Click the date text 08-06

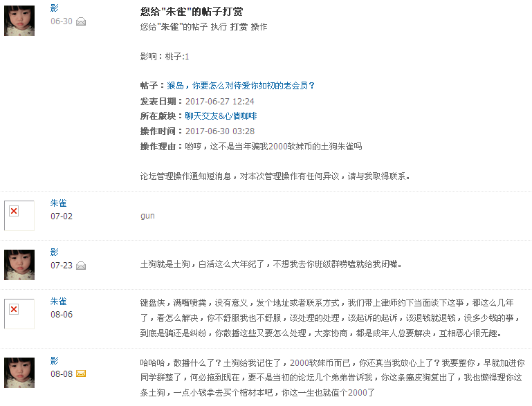point(62,315)
